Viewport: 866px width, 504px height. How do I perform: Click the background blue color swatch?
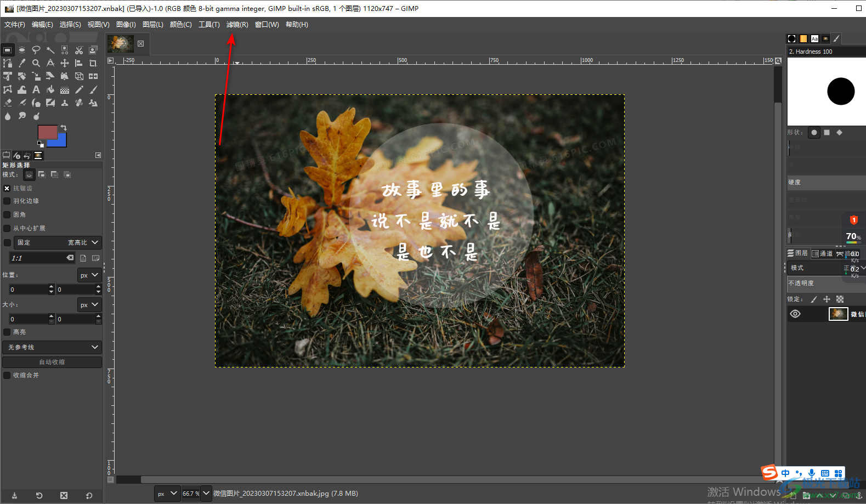59,141
